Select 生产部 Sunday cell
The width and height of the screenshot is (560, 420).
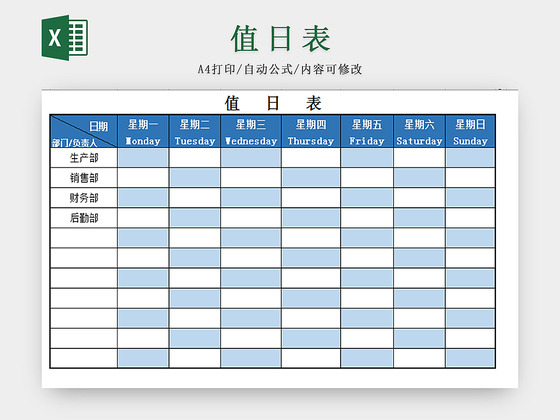coord(470,158)
